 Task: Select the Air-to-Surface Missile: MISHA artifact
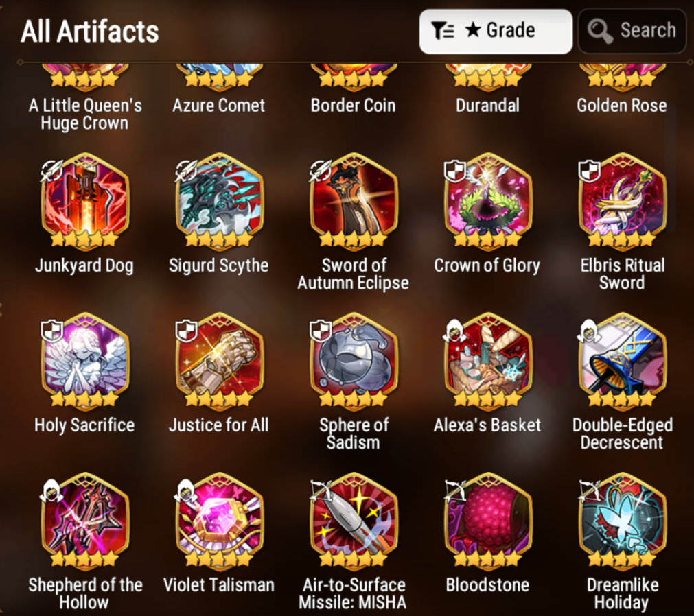coord(354,519)
